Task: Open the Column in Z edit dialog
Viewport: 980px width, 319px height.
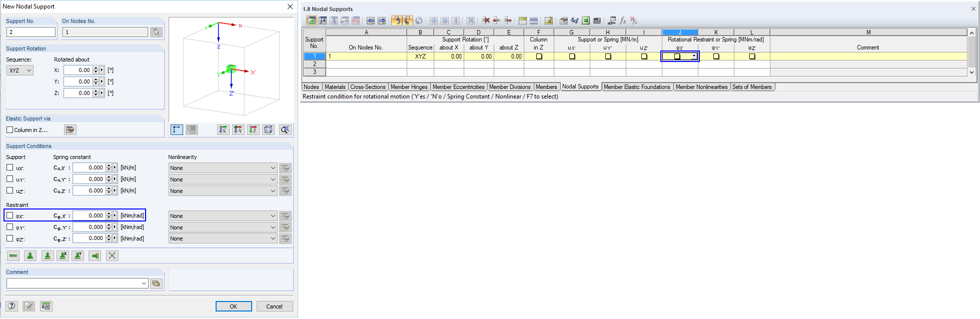Action: [x=70, y=130]
